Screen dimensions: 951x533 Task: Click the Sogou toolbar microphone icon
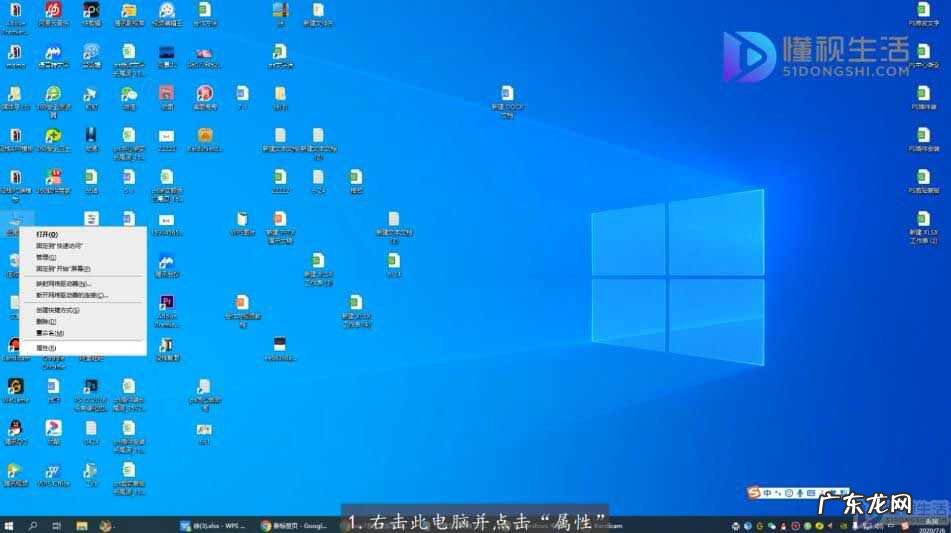click(x=800, y=493)
